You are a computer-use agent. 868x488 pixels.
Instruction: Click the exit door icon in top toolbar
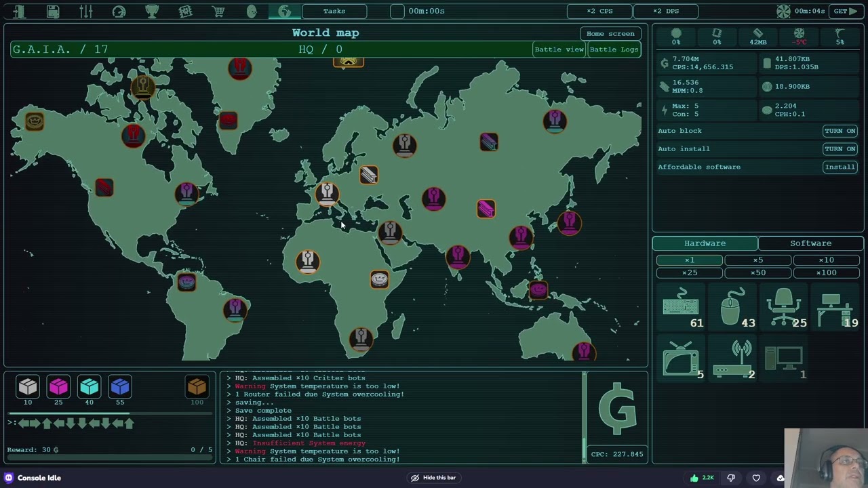tap(19, 12)
